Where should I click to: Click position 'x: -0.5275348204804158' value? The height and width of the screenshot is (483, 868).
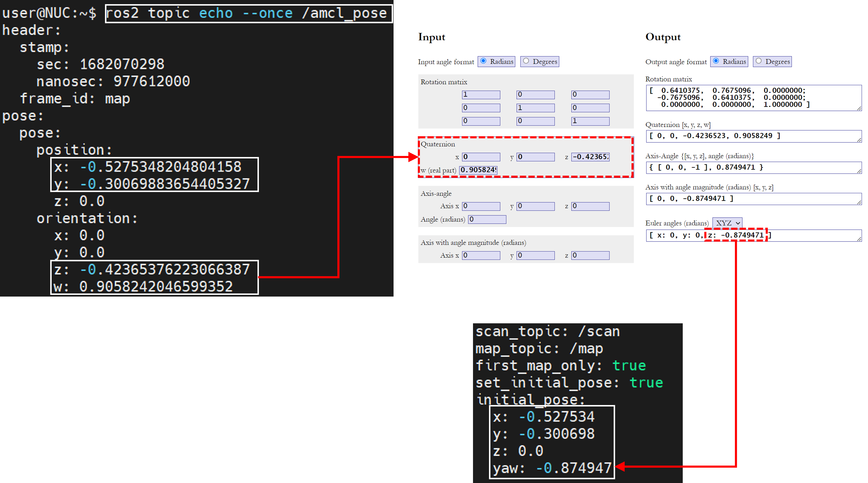148,167
